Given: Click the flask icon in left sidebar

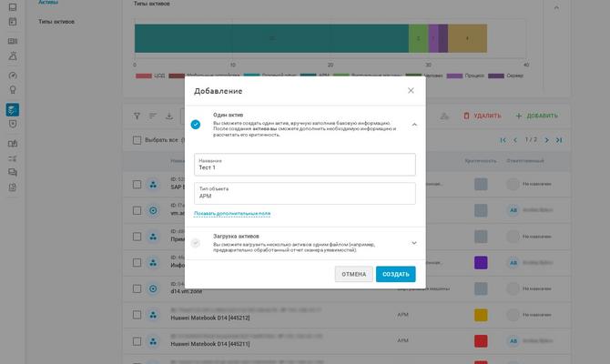Looking at the screenshot, I should [x=13, y=56].
